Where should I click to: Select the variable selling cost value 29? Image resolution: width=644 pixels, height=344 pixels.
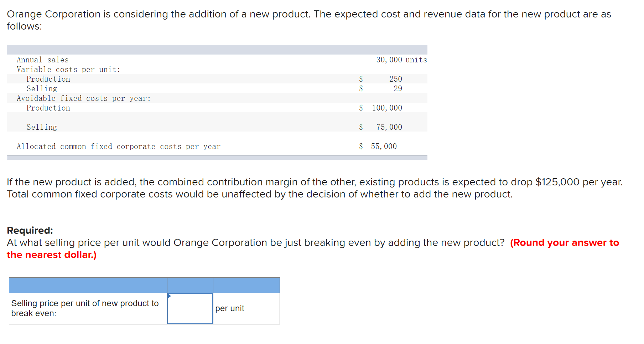(x=398, y=88)
